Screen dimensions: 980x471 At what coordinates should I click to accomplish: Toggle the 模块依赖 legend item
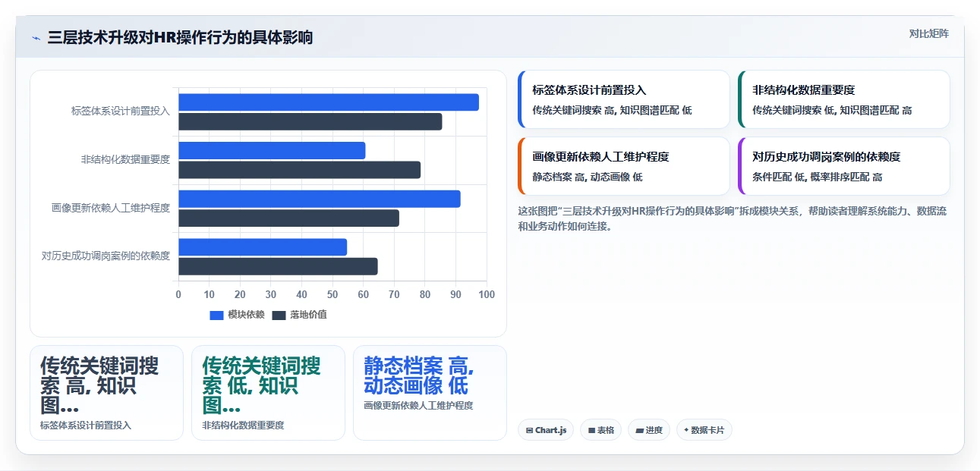(237, 315)
